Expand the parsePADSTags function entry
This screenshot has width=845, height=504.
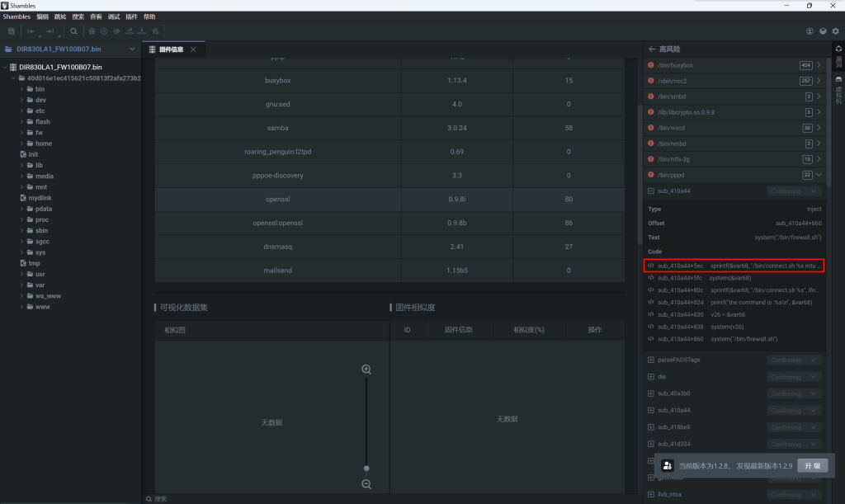click(x=651, y=360)
